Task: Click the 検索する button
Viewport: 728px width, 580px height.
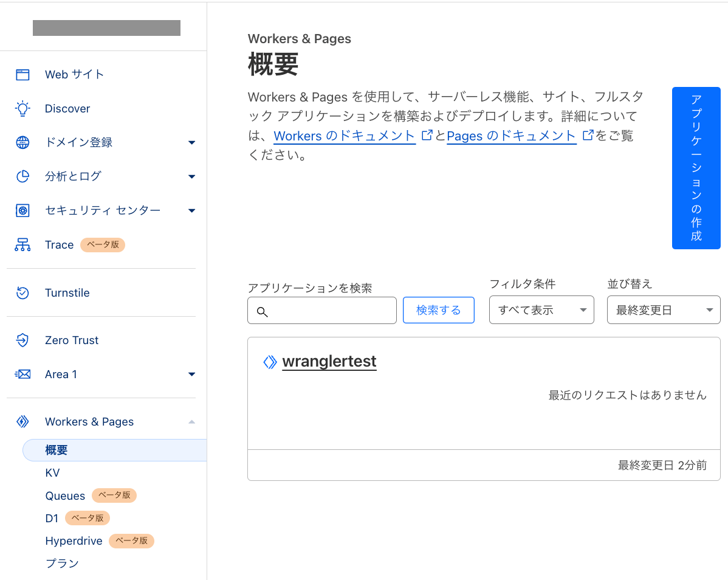Action: pyautogui.click(x=438, y=309)
